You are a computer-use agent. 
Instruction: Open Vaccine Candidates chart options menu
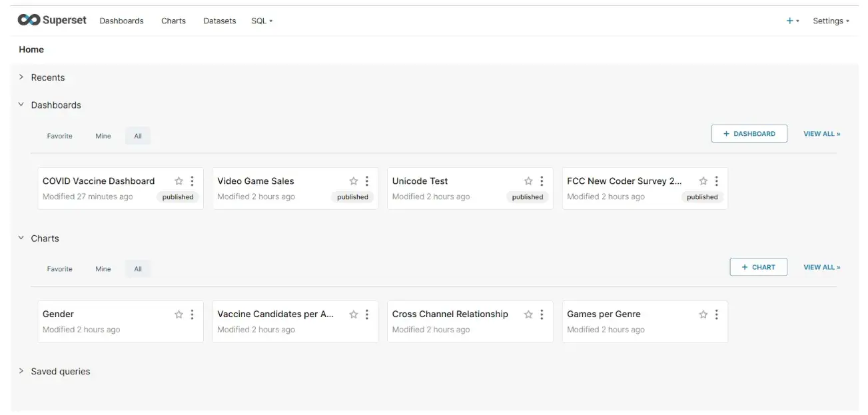click(367, 314)
